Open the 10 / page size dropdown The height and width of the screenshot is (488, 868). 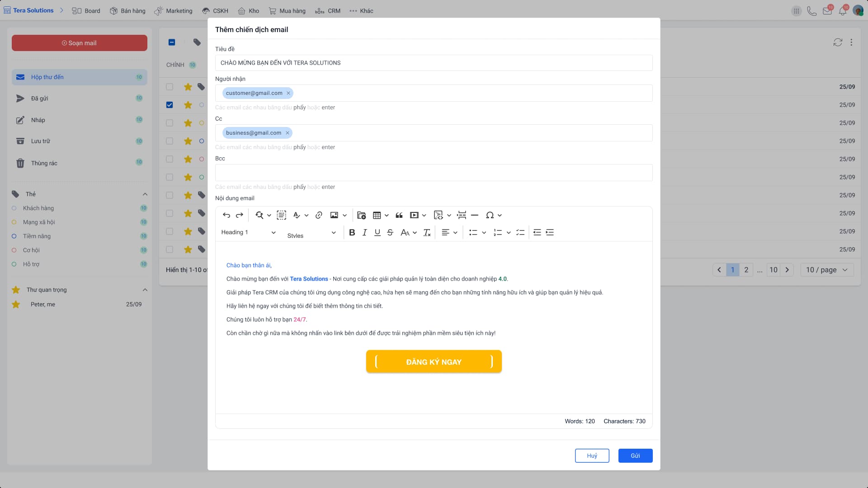tap(827, 270)
